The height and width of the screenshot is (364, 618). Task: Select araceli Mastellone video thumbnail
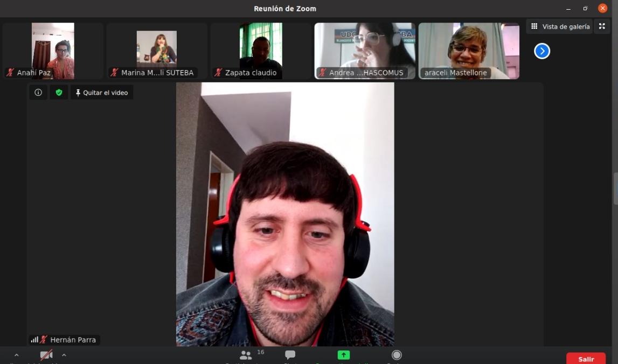pyautogui.click(x=469, y=51)
